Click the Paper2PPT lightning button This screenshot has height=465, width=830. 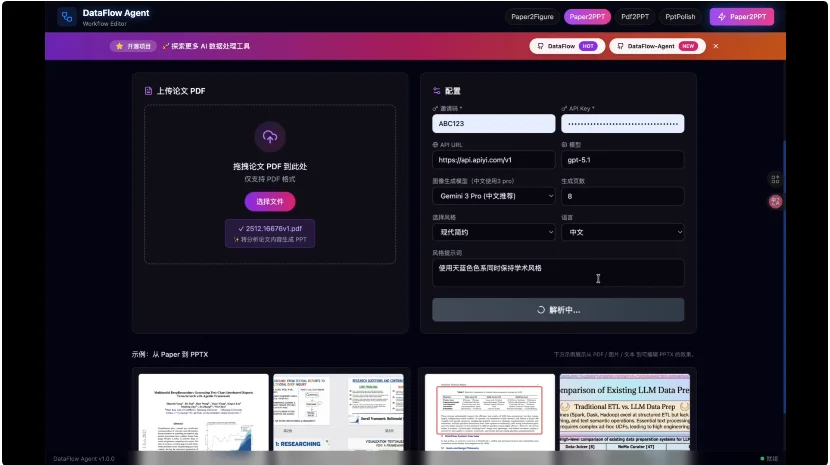pos(742,17)
